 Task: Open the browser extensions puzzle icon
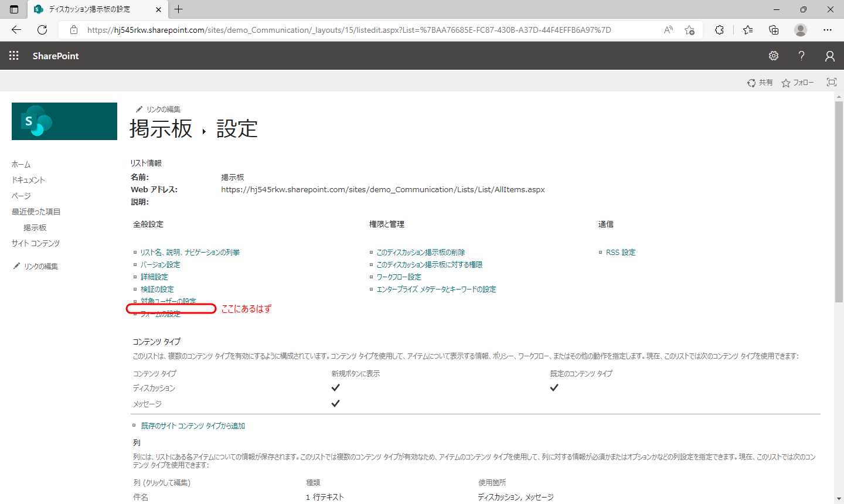click(719, 30)
